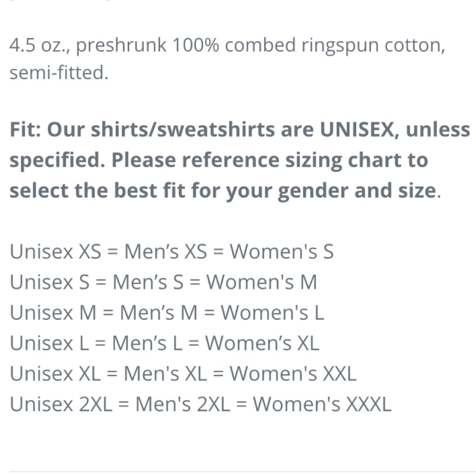Click the "Men's 2XL" size text
The height and width of the screenshot is (476, 476).
click(182, 404)
